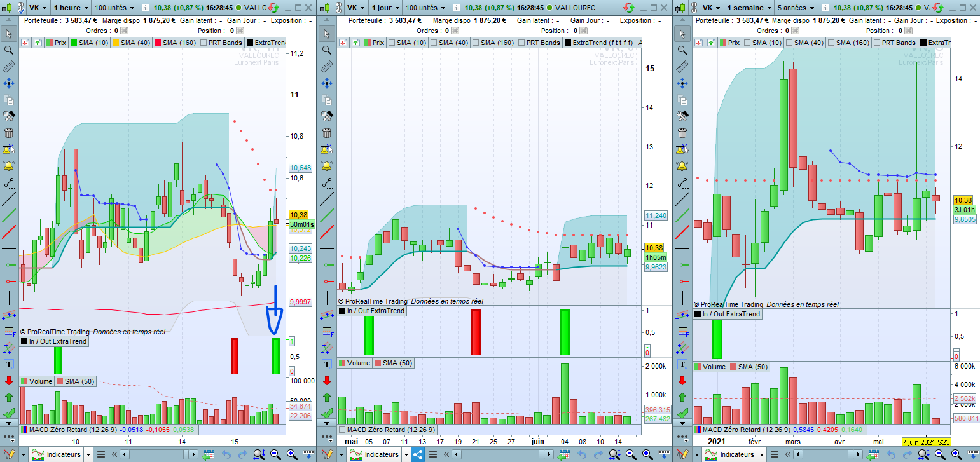This screenshot has width=980, height=462.
Task: Pick the ruler measuring tool in the 1 heure chart
Action: (9, 67)
